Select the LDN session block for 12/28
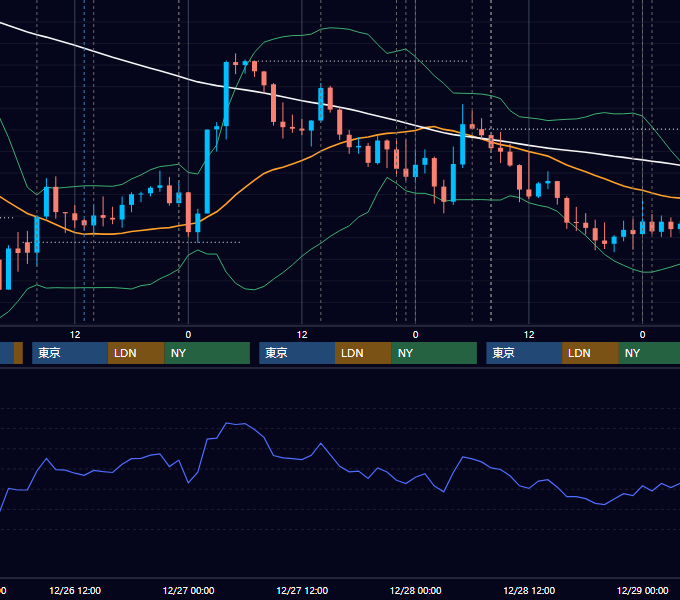Image resolution: width=680 pixels, height=600 pixels. click(591, 353)
